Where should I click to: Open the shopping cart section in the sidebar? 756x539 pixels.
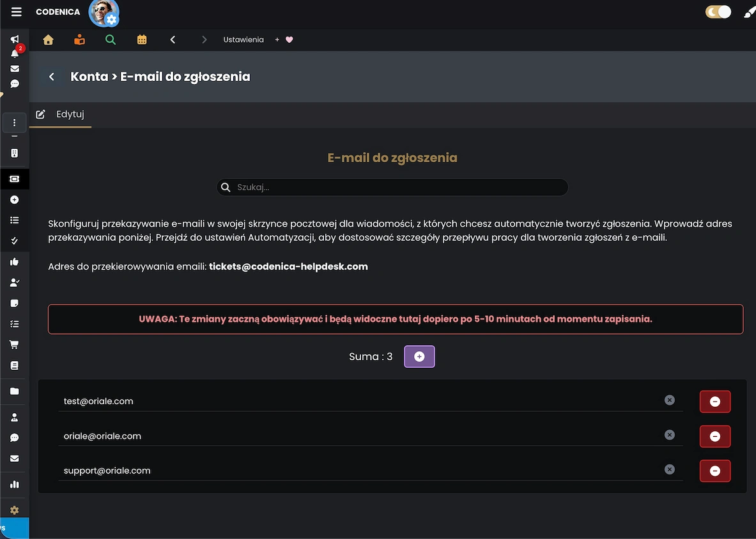14,344
